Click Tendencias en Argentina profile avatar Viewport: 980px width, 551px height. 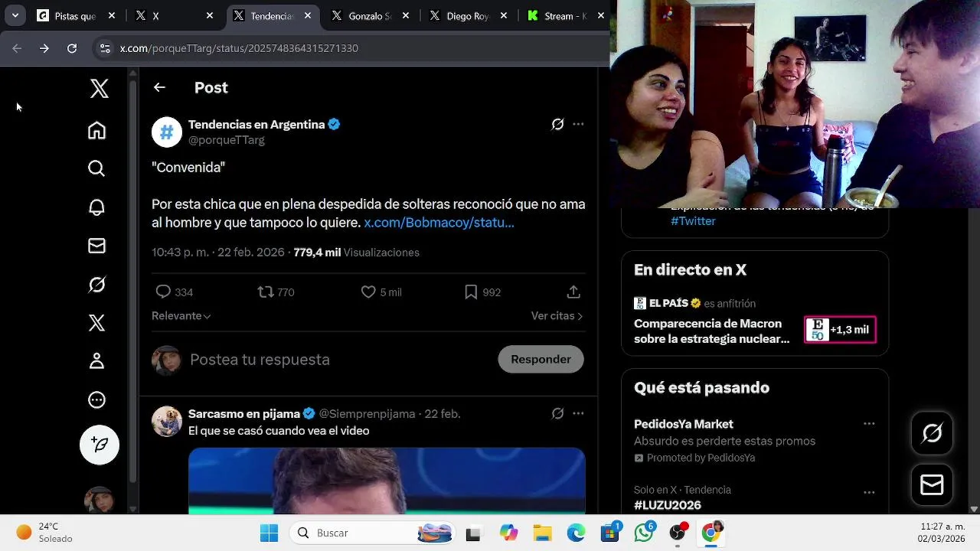coord(167,132)
